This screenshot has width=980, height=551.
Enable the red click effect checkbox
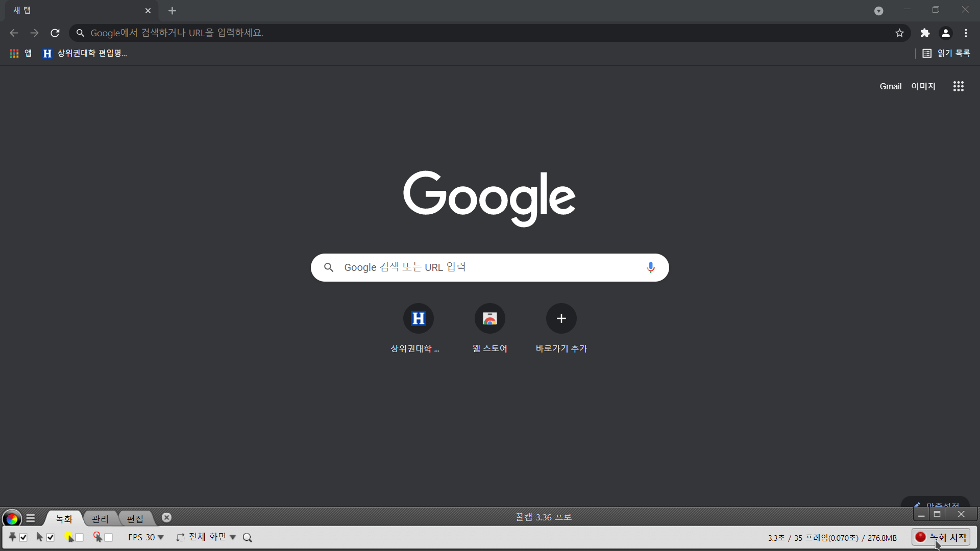pos(109,537)
